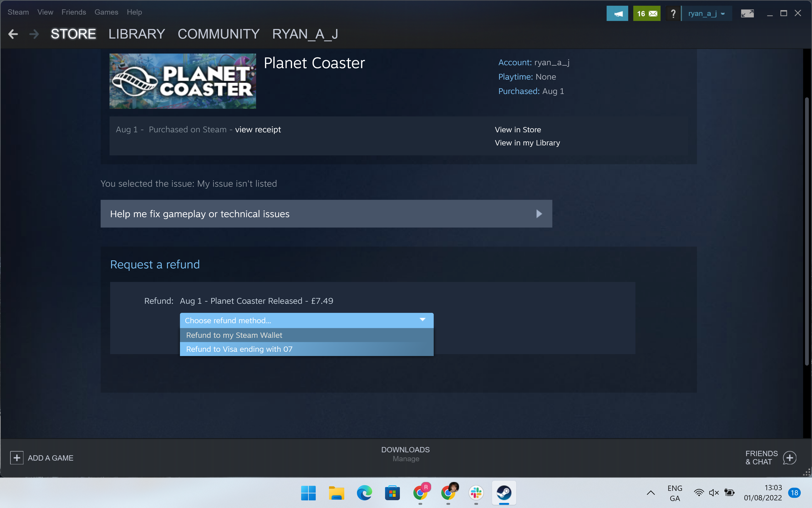Go back with the left arrow

[13, 34]
